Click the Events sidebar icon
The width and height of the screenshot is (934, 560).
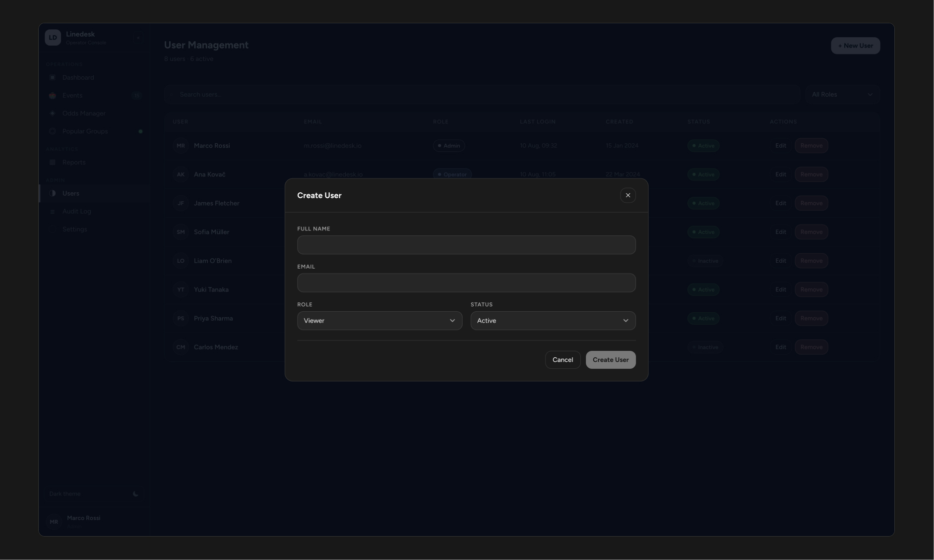tap(53, 96)
